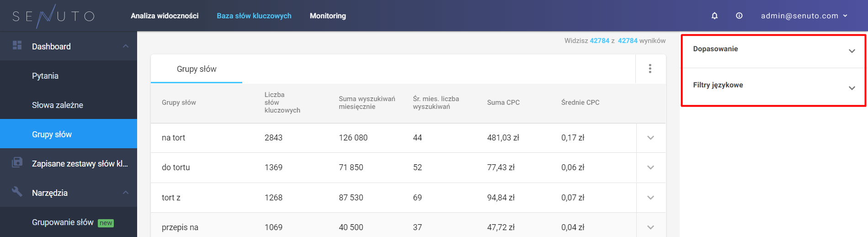Image resolution: width=868 pixels, height=237 pixels.
Task: Sort by Suma CPC column header
Action: point(503,102)
